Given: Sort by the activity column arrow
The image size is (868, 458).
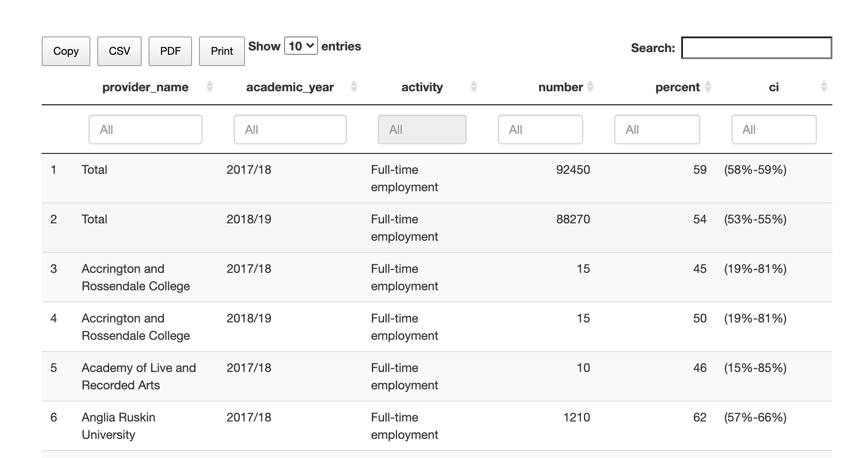Looking at the screenshot, I should coord(473,87).
